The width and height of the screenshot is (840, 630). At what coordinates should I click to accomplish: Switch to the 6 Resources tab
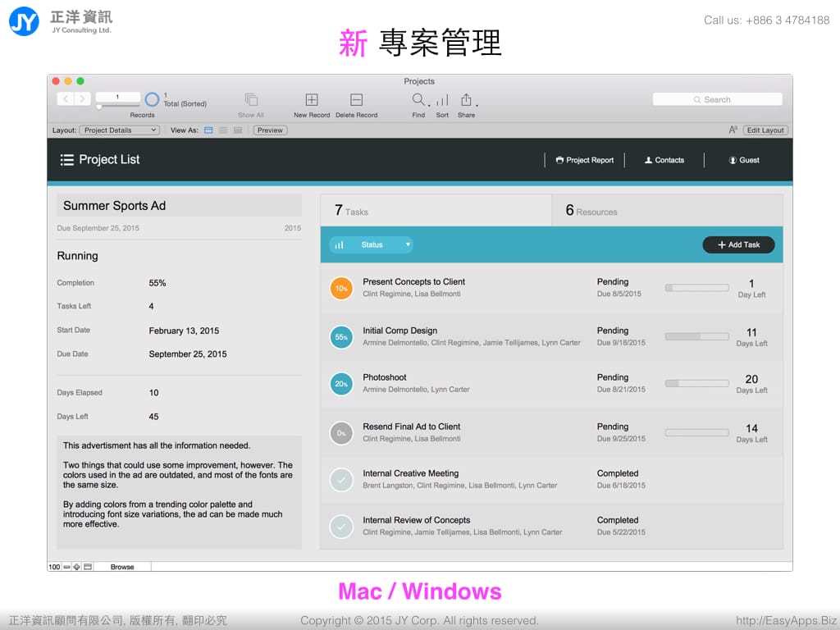pos(667,211)
